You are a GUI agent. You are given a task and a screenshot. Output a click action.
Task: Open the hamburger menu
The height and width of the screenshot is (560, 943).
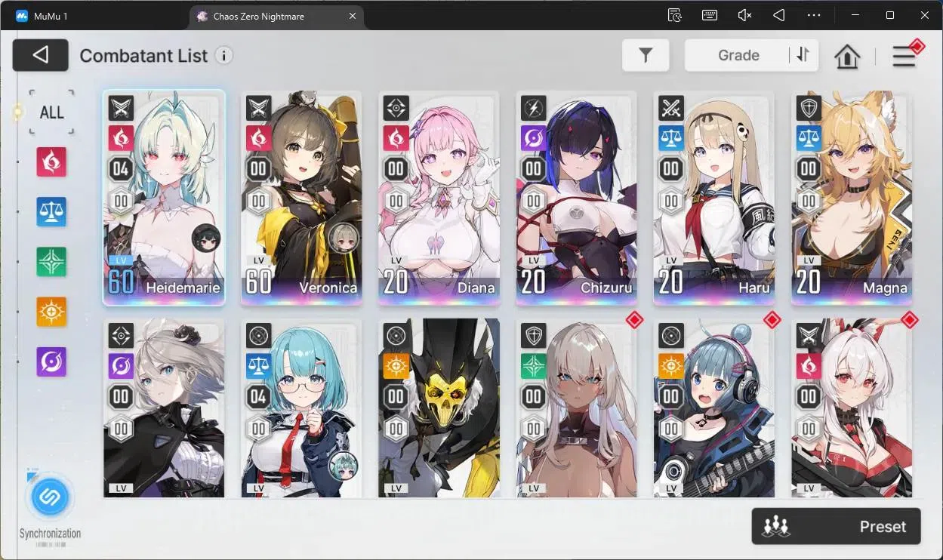click(904, 56)
